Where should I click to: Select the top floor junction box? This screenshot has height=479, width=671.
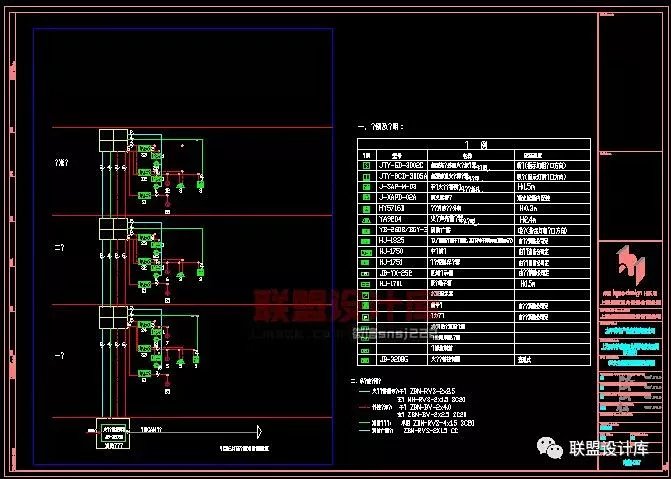(x=112, y=140)
